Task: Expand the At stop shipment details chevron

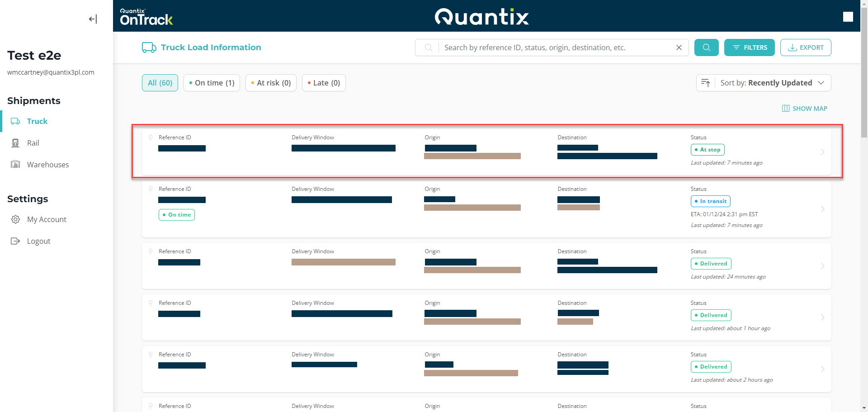Action: [x=822, y=152]
